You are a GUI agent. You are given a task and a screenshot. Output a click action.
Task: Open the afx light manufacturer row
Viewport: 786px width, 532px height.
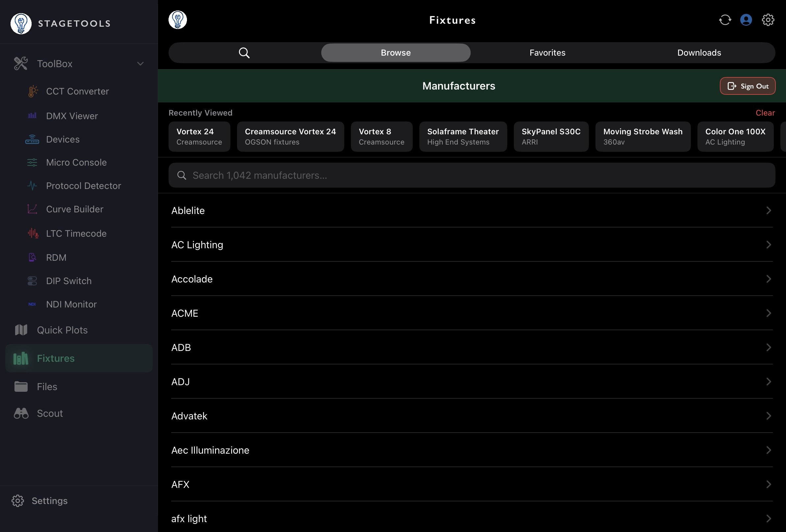click(472, 518)
